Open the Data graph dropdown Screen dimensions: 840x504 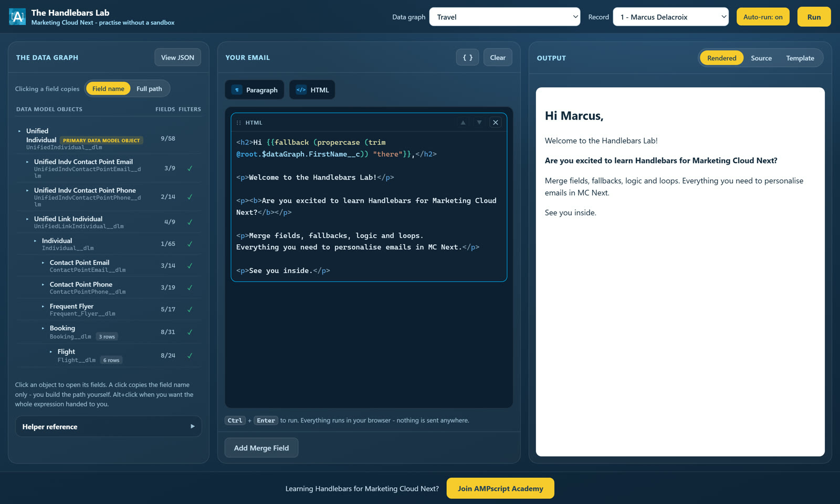coord(505,17)
